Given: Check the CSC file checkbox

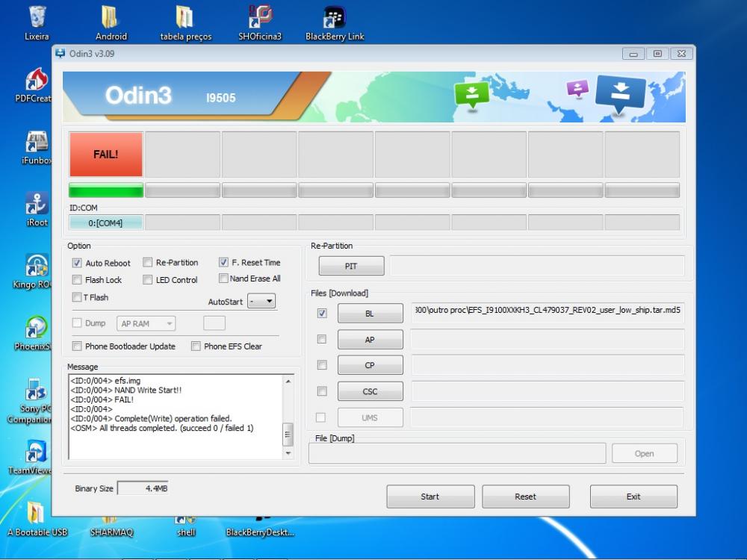Looking at the screenshot, I should (322, 391).
